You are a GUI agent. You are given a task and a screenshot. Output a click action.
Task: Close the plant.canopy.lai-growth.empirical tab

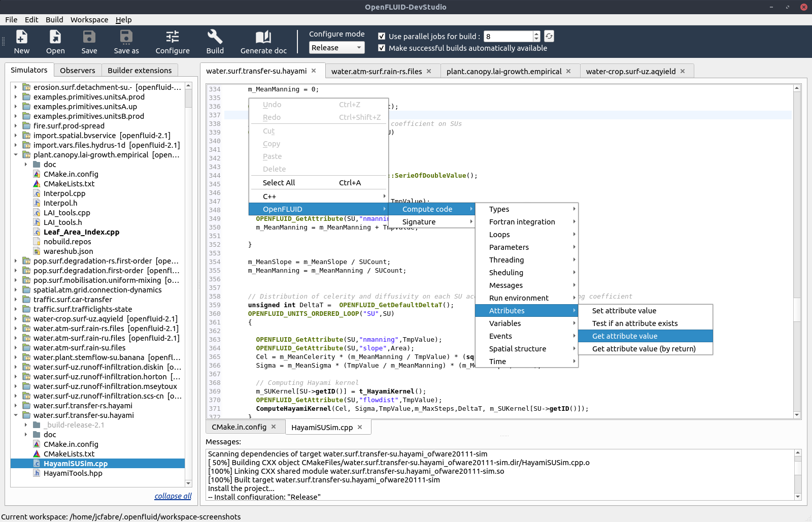(568, 71)
